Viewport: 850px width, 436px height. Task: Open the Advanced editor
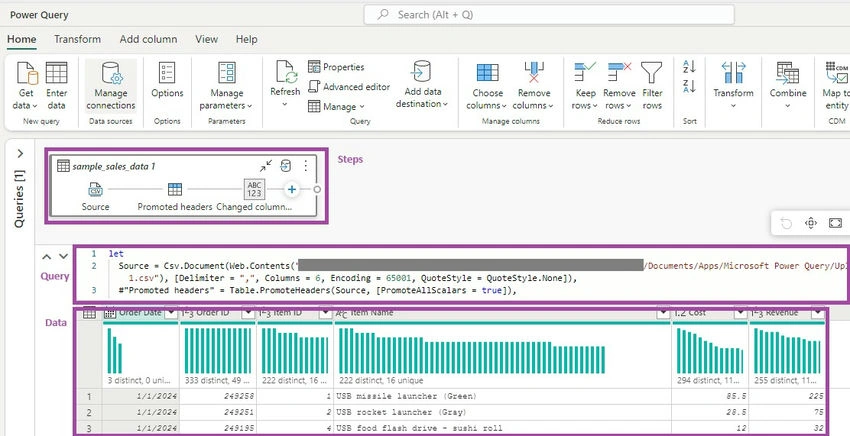[349, 87]
